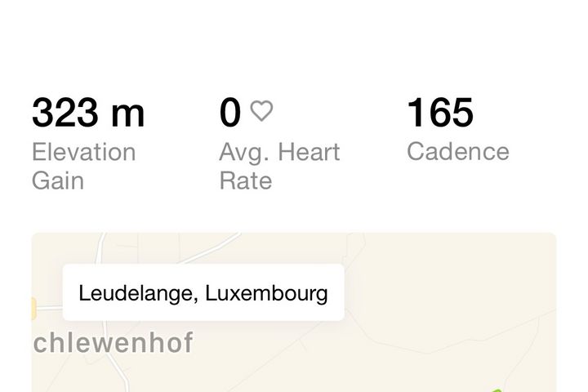This screenshot has width=588, height=392.
Task: Tap the green route segment on map
Action: coord(497,390)
